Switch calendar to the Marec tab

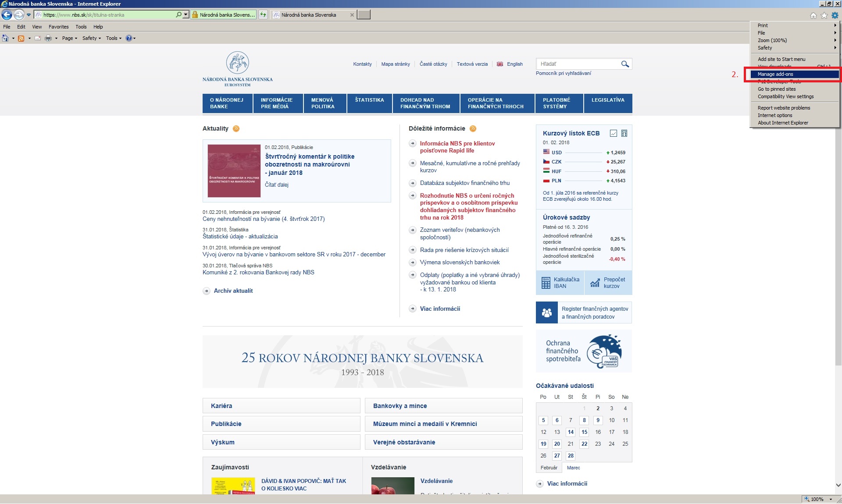point(573,468)
